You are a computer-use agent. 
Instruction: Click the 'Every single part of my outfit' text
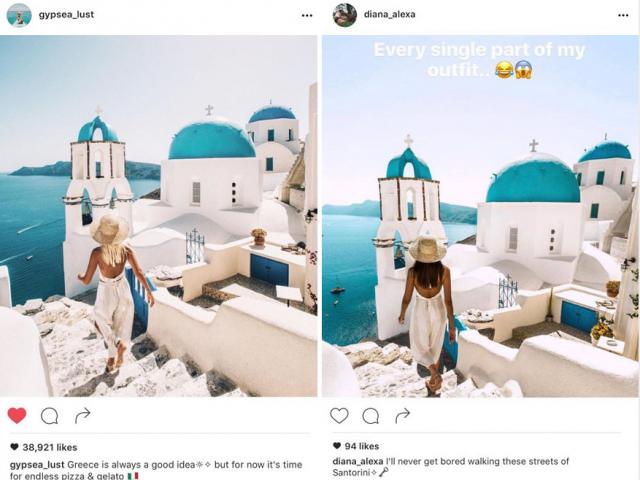click(480, 60)
